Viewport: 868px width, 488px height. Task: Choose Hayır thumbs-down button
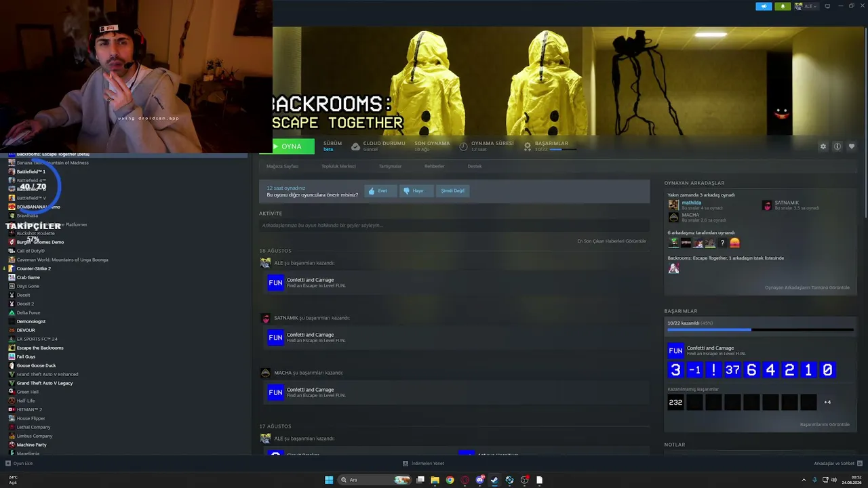coord(415,190)
